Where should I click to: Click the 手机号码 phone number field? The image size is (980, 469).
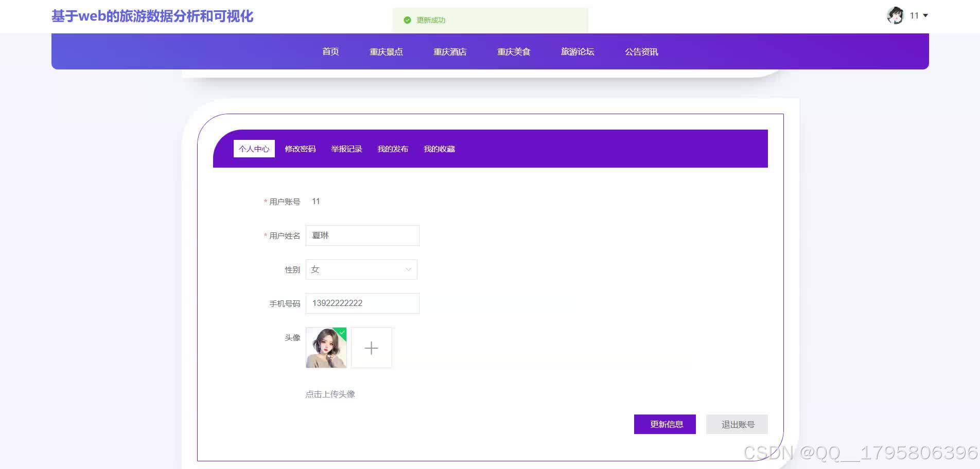coord(362,303)
